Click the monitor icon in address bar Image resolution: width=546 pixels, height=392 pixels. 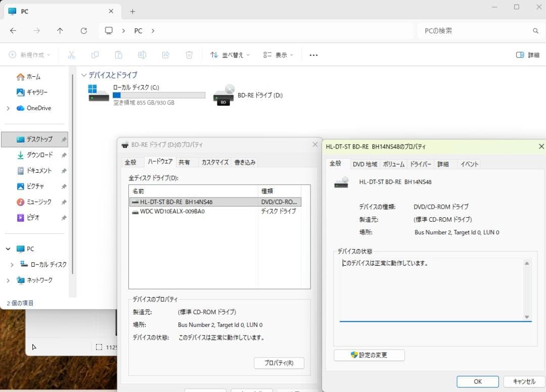[109, 31]
